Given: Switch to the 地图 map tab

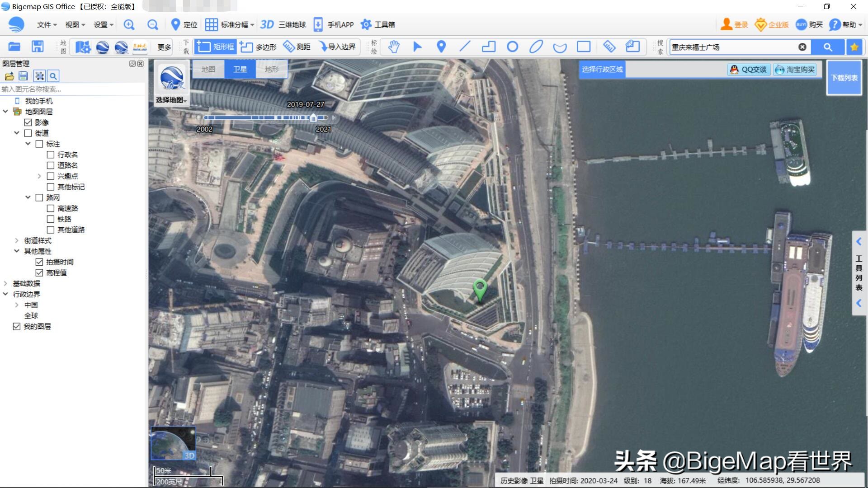Looking at the screenshot, I should [208, 69].
